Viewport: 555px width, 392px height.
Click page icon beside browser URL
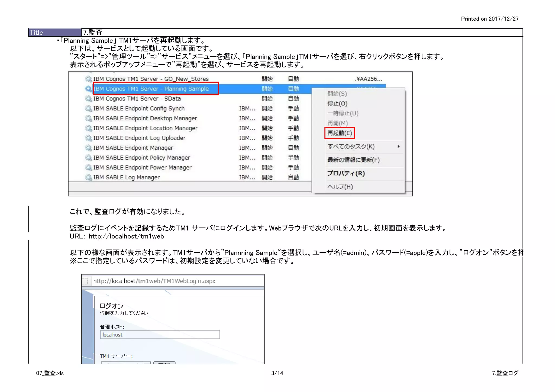click(x=85, y=281)
